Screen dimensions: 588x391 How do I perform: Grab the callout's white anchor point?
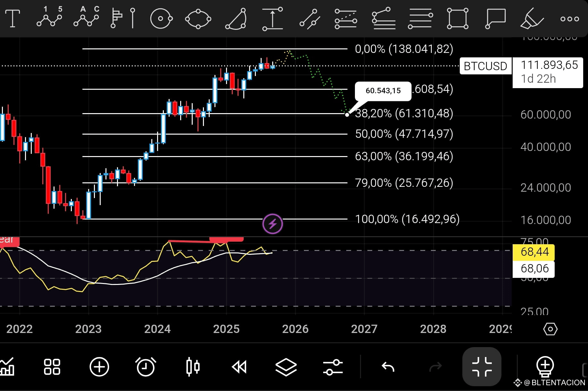click(x=347, y=114)
